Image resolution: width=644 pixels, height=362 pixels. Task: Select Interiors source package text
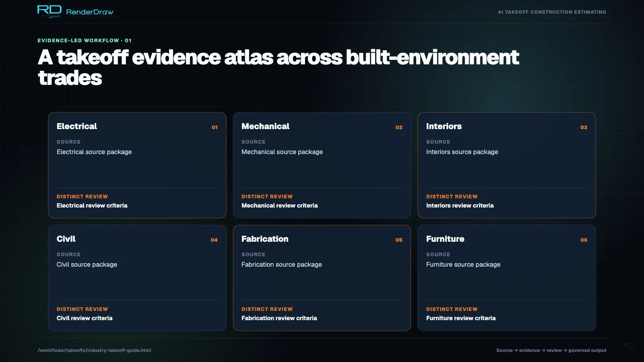(x=462, y=152)
